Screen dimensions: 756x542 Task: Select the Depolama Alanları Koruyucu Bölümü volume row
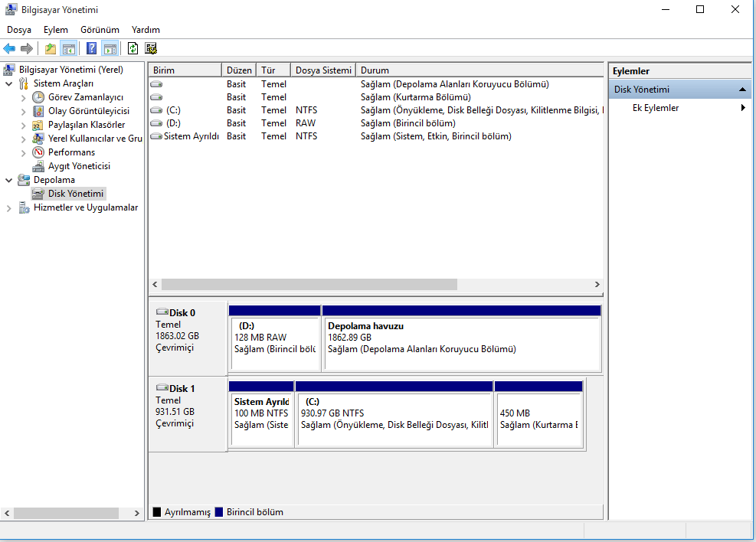click(376, 84)
